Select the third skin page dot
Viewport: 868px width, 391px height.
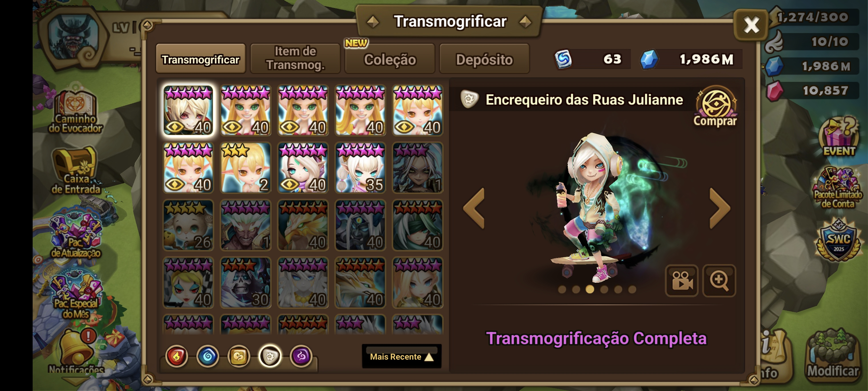[590, 289]
